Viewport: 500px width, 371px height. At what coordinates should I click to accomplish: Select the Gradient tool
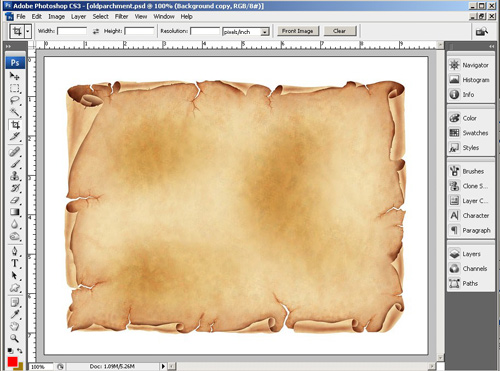point(14,212)
